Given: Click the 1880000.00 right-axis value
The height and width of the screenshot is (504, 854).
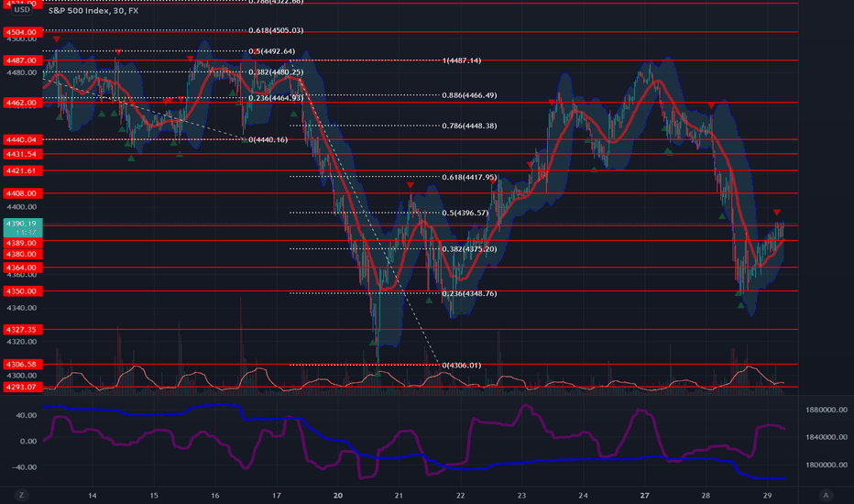Looking at the screenshot, I should tap(827, 410).
